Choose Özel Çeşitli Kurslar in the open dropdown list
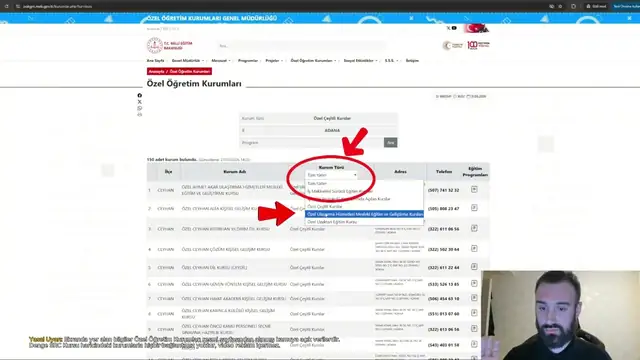This screenshot has height=360, width=640. point(364,207)
